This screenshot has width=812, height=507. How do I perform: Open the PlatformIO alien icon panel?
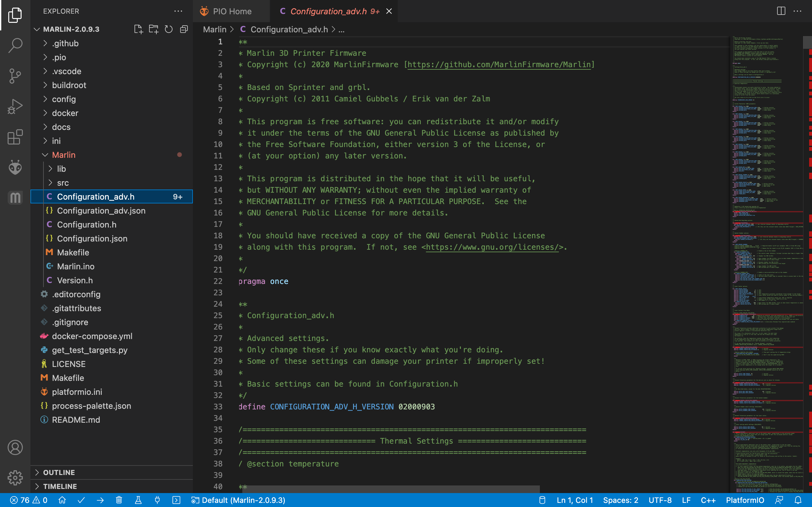15,167
